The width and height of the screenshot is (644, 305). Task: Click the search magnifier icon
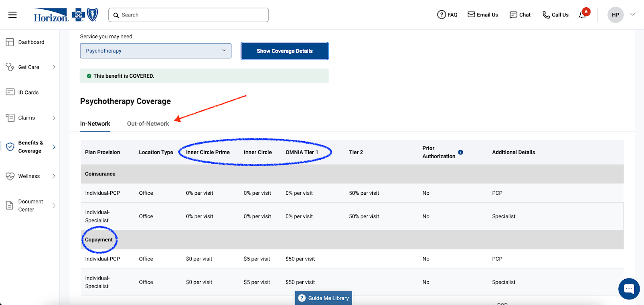[116, 15]
